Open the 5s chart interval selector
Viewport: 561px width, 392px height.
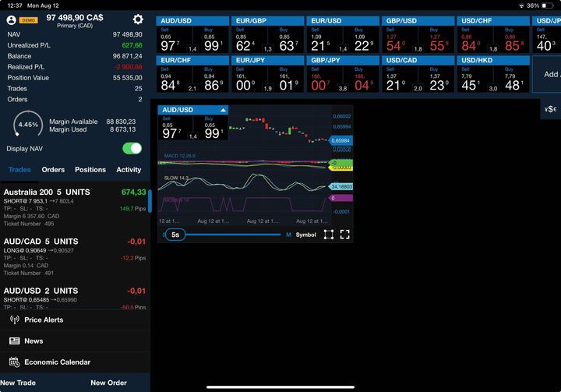[175, 234]
